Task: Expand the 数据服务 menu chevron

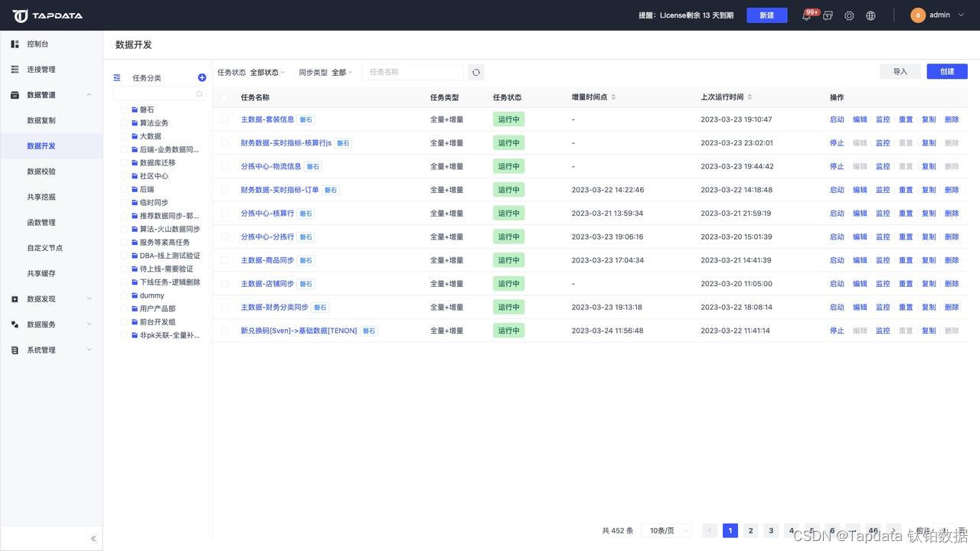Action: pyautogui.click(x=89, y=324)
